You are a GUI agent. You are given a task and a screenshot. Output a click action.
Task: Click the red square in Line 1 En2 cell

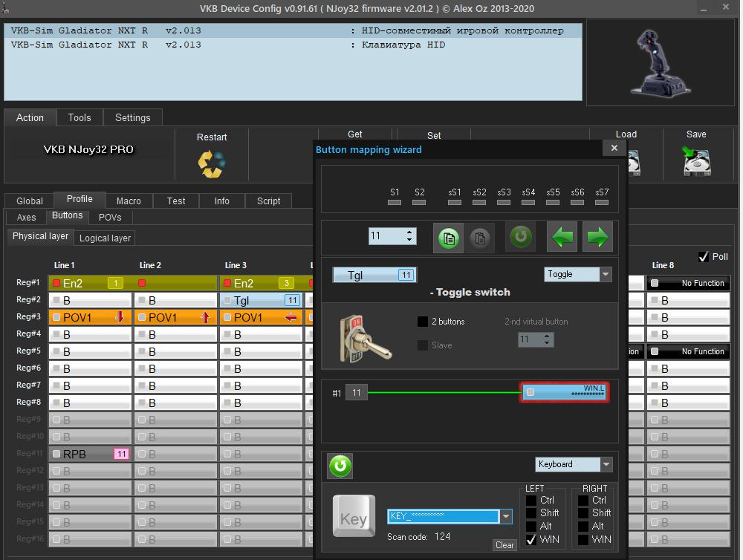coord(57,283)
